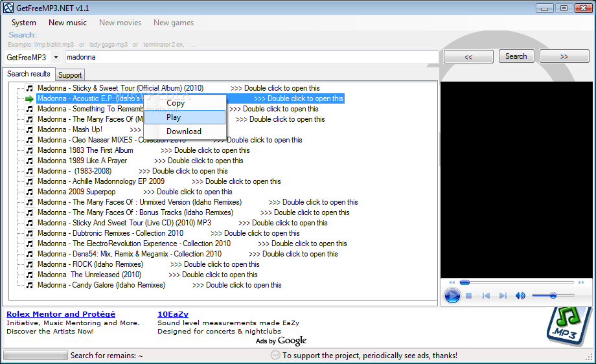Skip to next track in the player
Screen dimensions: 596x364
point(503,295)
